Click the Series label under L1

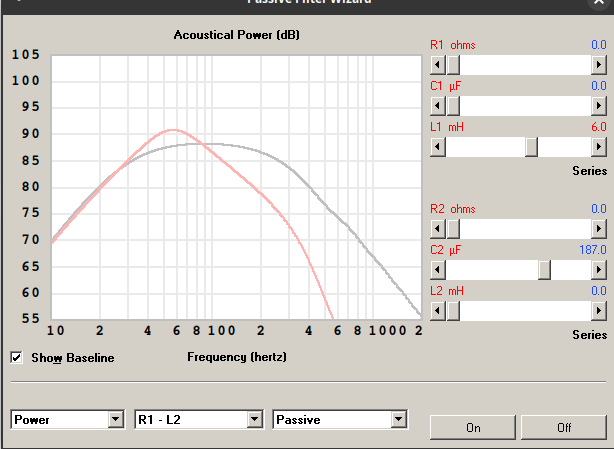point(589,171)
